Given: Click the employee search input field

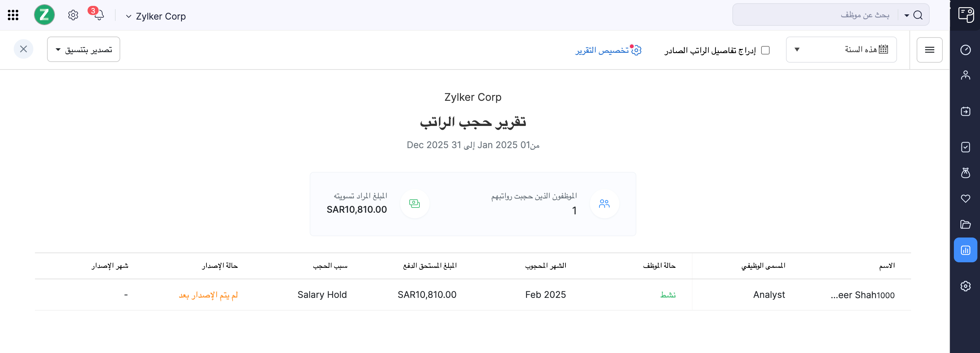Looking at the screenshot, I should coord(814,15).
